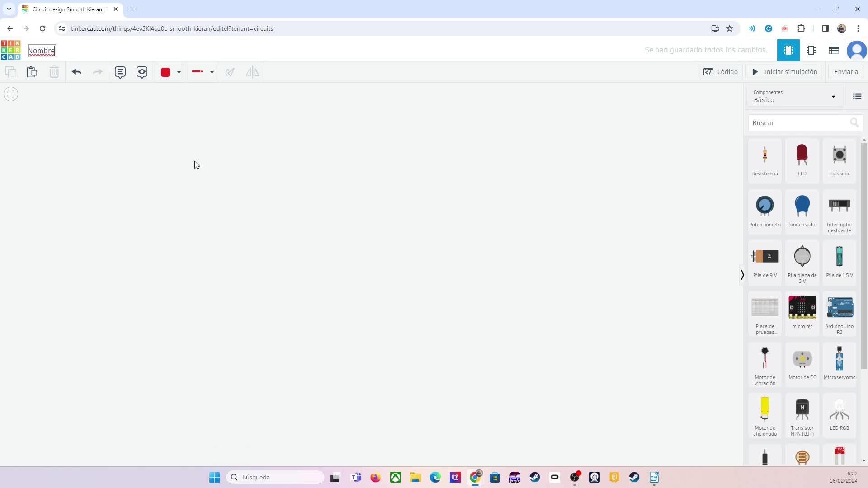Open component list view icon
This screenshot has height=488, width=868.
tap(834, 50)
